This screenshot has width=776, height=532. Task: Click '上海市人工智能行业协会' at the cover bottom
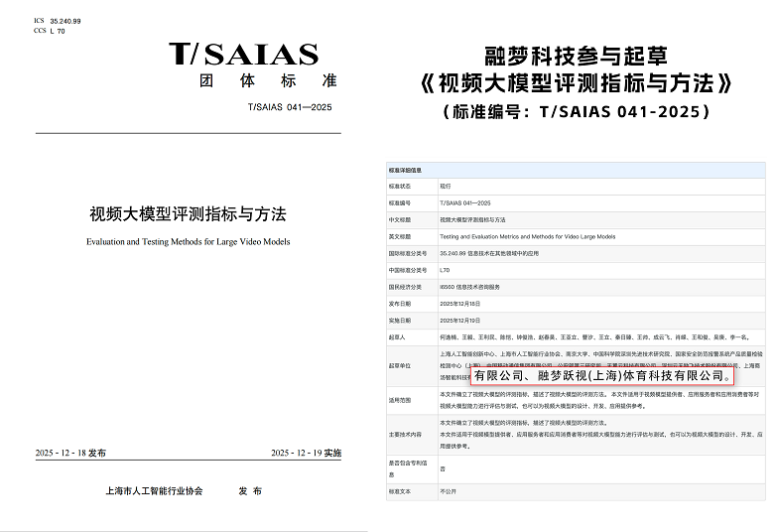coord(154,491)
